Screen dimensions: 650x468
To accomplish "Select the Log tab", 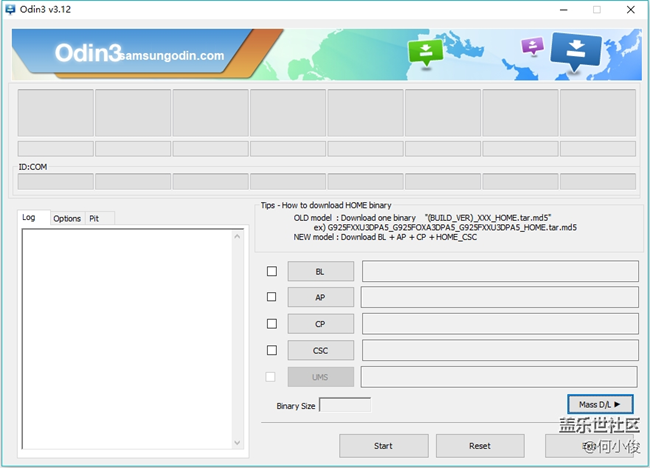I will point(29,218).
